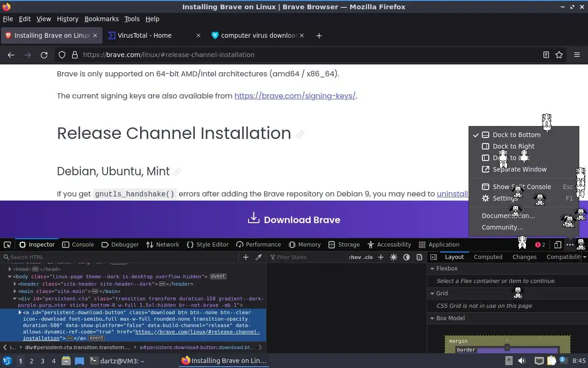Choose Separate Window in DevTools menu

[x=524, y=169]
